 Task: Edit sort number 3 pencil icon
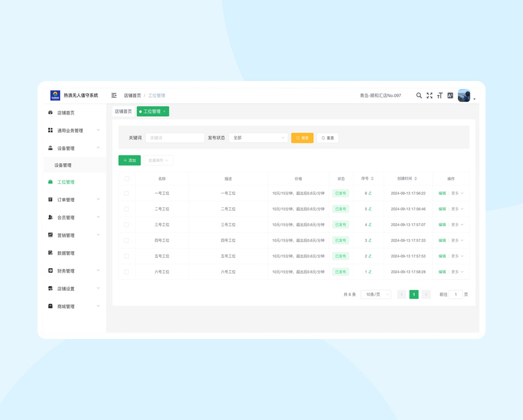pos(370,240)
